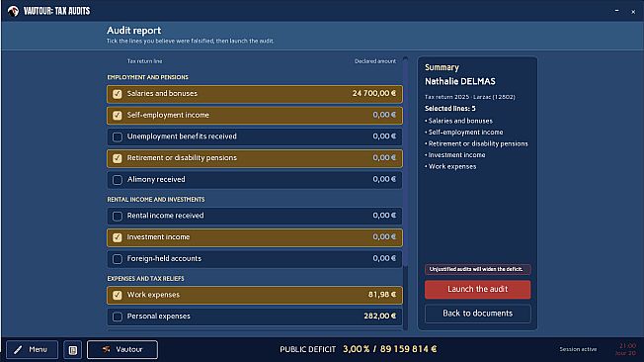
Task: Click the PUBLIC DEFICIT label
Action: [x=307, y=350]
